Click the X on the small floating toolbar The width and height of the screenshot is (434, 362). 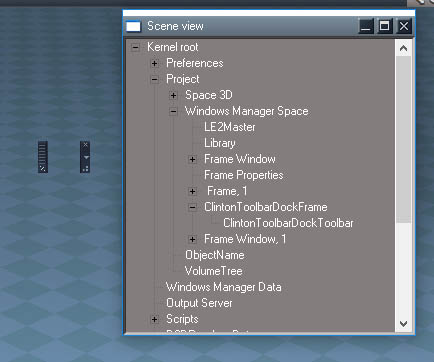(x=85, y=144)
